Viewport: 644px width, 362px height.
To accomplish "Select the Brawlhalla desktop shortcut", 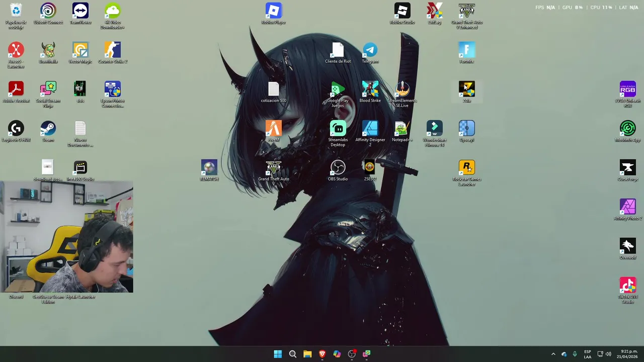I will pos(48,53).
